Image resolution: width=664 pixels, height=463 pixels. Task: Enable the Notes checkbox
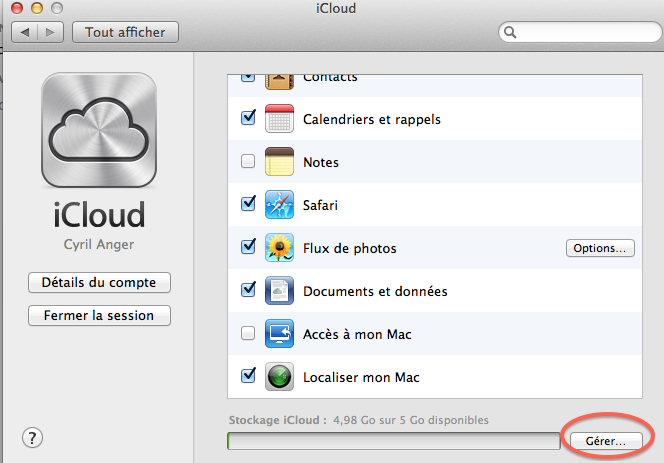pyautogui.click(x=248, y=162)
